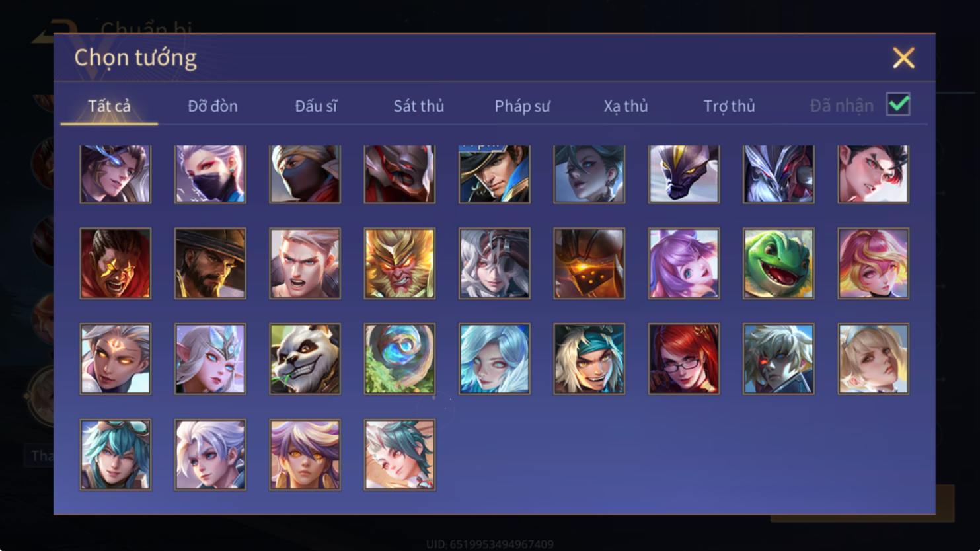The height and width of the screenshot is (551, 980).
Task: Choose the panda hero portrait
Action: click(305, 359)
